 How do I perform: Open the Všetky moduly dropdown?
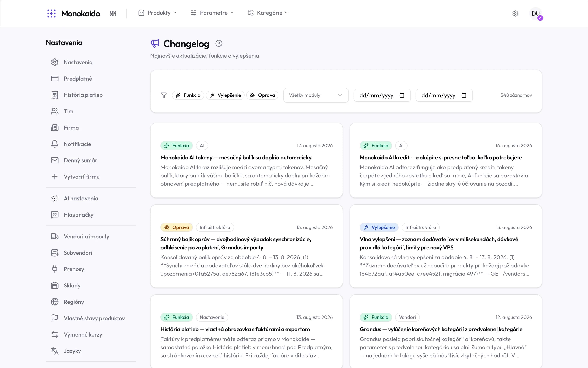(x=316, y=95)
